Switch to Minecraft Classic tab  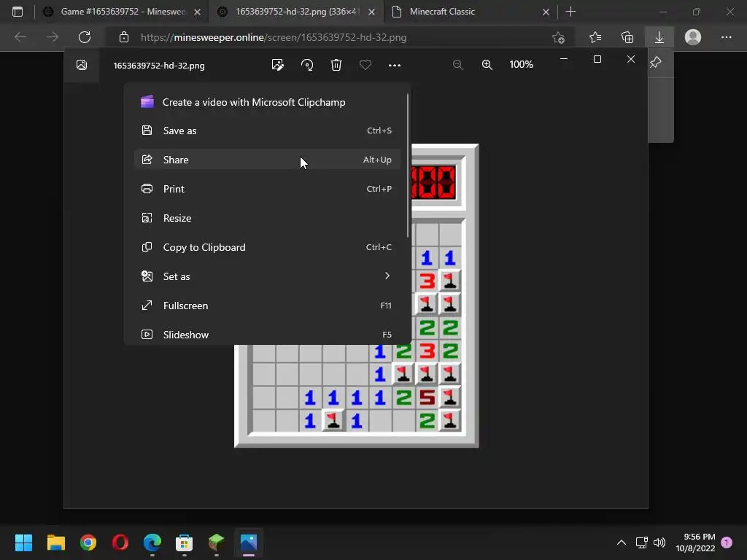coord(469,12)
